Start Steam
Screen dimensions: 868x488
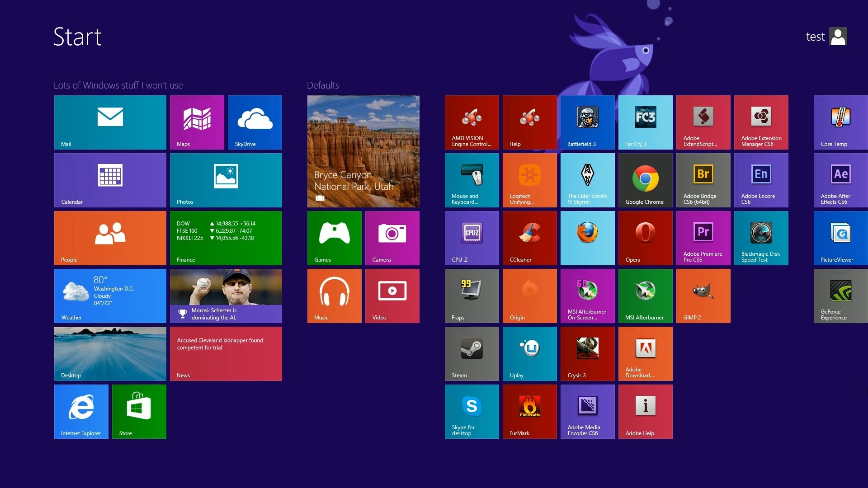(472, 353)
